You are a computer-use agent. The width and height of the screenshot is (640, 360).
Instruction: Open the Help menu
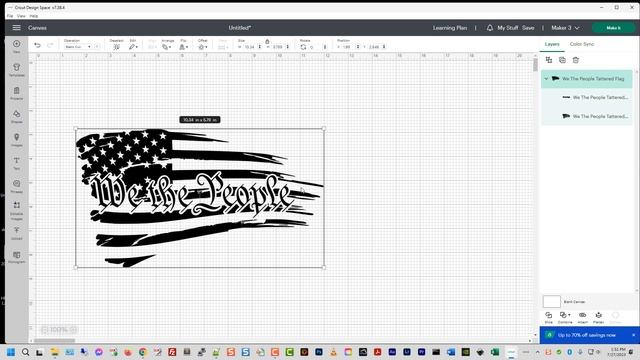coord(34,16)
